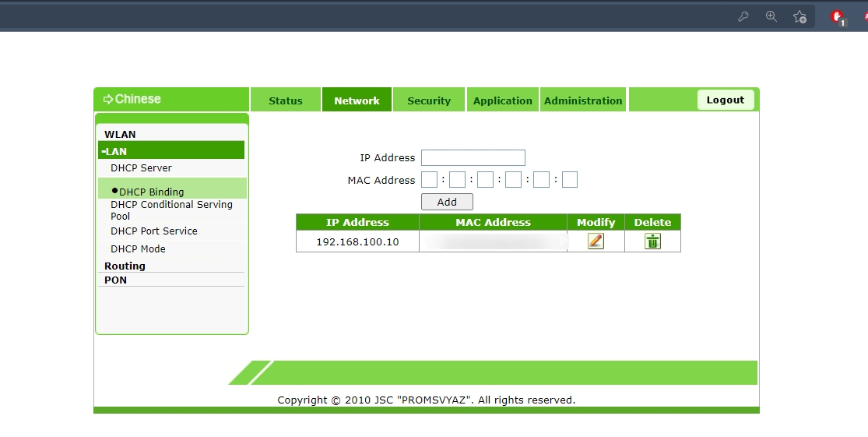Screen dimensions: 868x437
Task: Click the sixth MAC Address octet box
Action: [570, 179]
